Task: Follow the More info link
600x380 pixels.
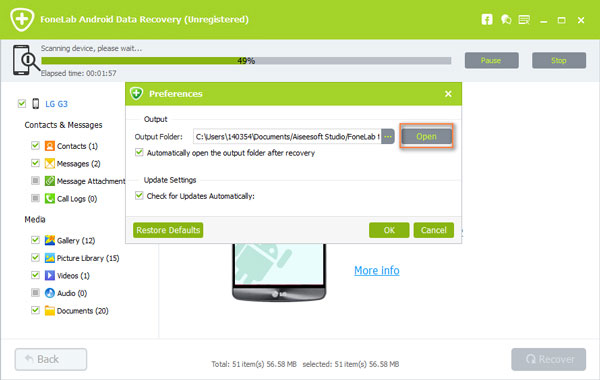Action: point(377,271)
